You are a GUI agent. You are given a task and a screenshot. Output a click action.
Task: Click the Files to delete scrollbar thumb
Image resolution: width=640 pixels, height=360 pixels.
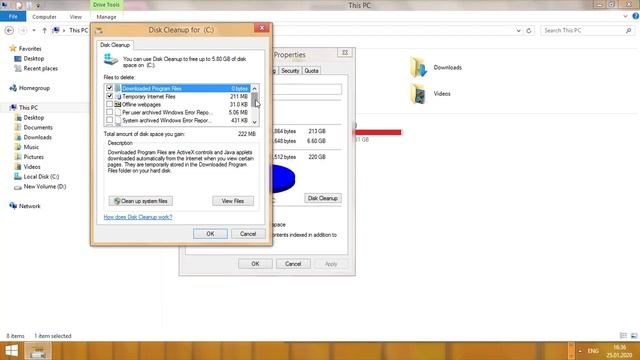click(x=255, y=100)
